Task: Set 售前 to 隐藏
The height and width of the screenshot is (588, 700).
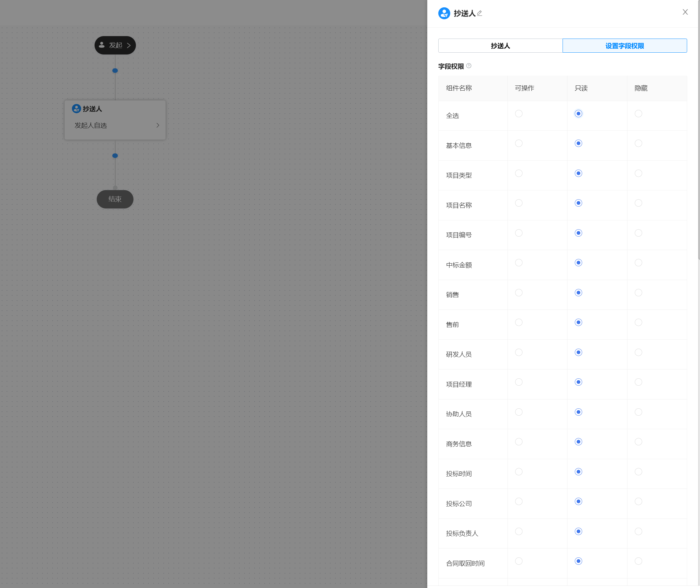Action: (x=638, y=322)
